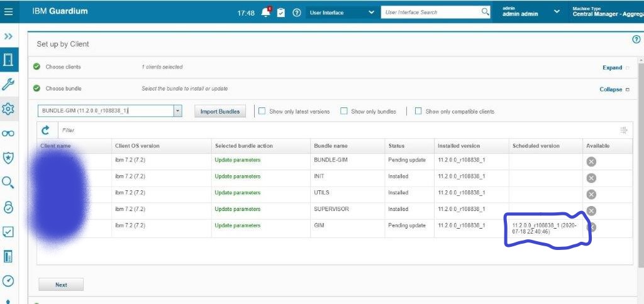Enable Show only compatible clients
Screen dimensions: 644x304
tap(418, 111)
